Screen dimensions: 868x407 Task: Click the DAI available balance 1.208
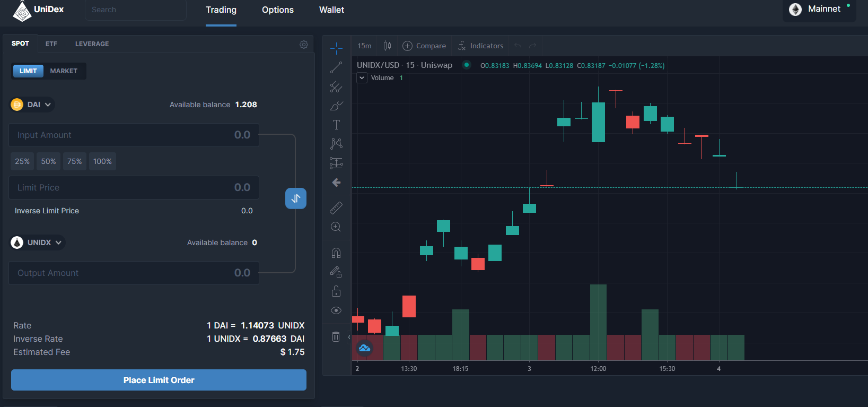tap(246, 105)
